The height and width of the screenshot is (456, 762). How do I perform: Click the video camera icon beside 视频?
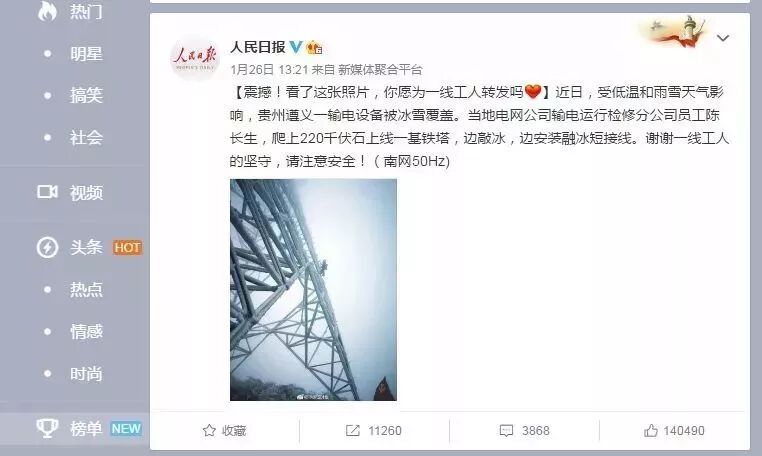point(47,192)
